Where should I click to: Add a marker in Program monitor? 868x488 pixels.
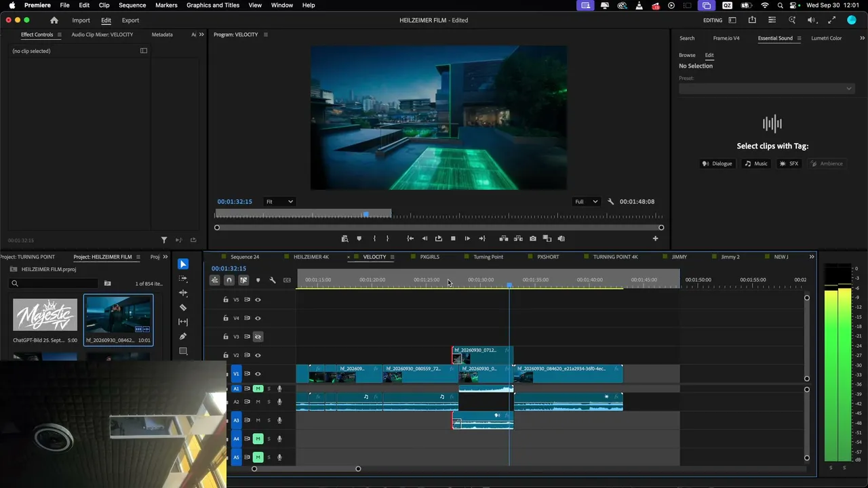point(359,239)
